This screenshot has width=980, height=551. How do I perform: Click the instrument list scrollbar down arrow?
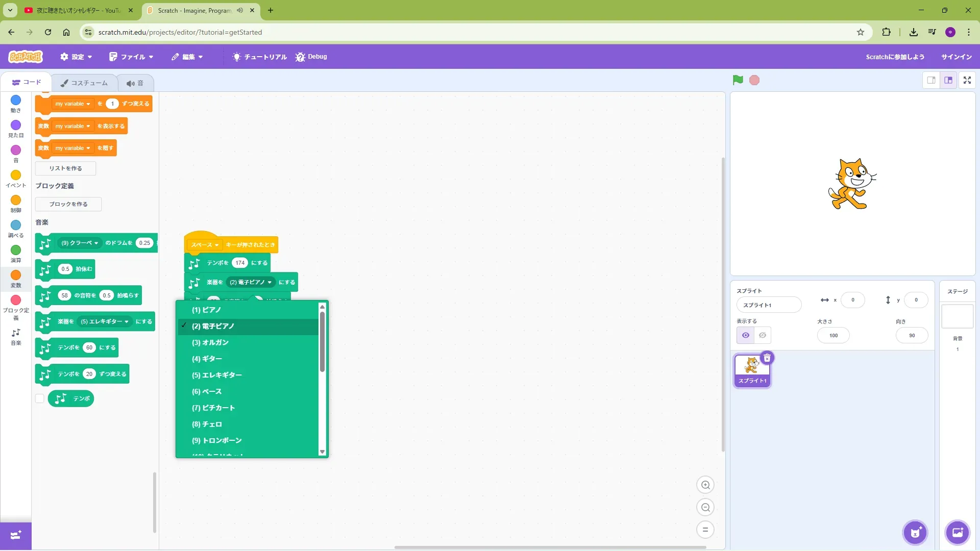pyautogui.click(x=322, y=452)
